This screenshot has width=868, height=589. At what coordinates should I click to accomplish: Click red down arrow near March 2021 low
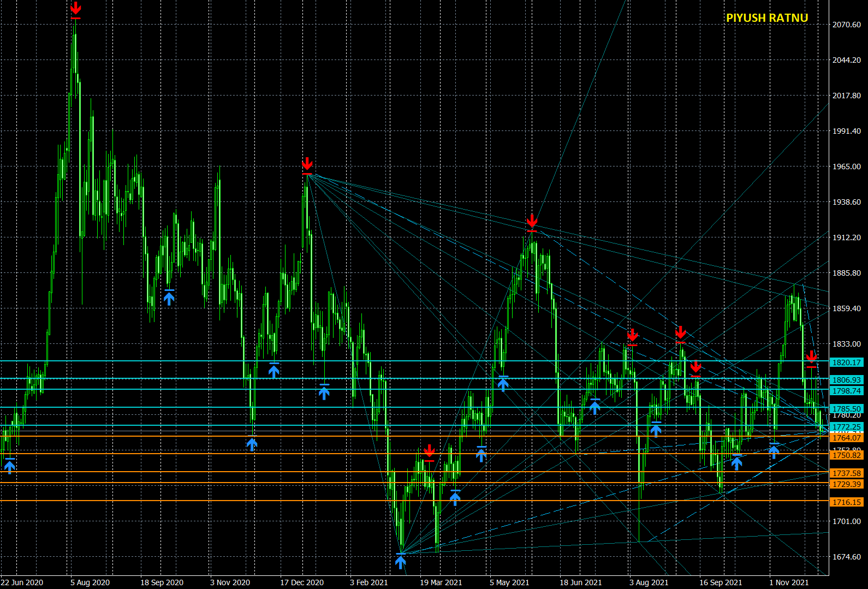coord(429,451)
